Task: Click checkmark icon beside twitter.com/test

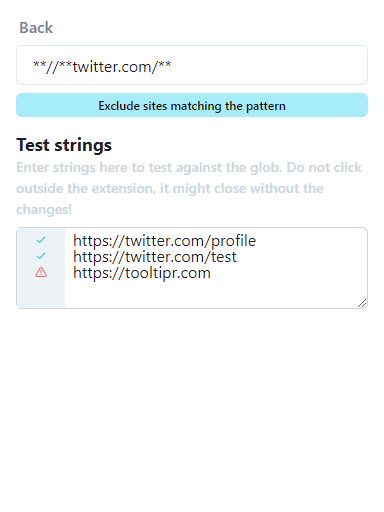Action: (x=41, y=256)
